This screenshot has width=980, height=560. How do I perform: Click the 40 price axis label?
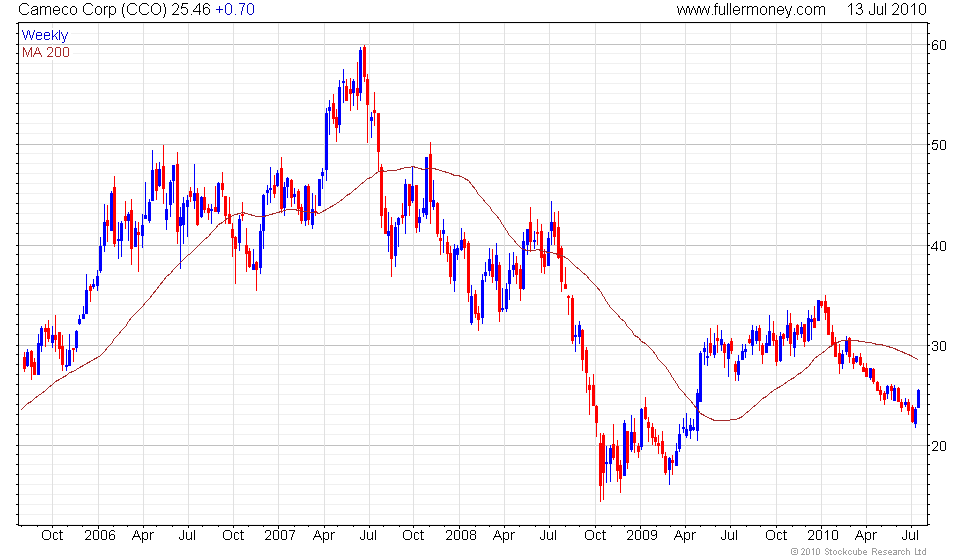point(939,246)
